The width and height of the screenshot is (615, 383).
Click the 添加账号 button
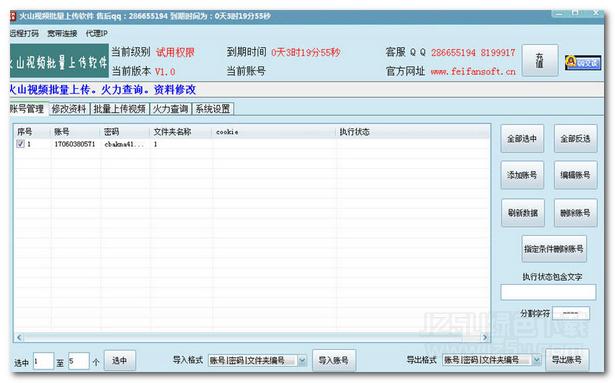pos(522,175)
